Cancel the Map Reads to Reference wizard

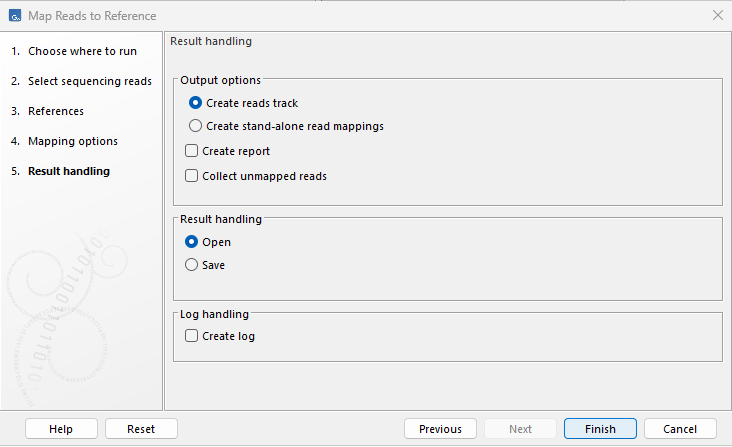click(x=680, y=428)
